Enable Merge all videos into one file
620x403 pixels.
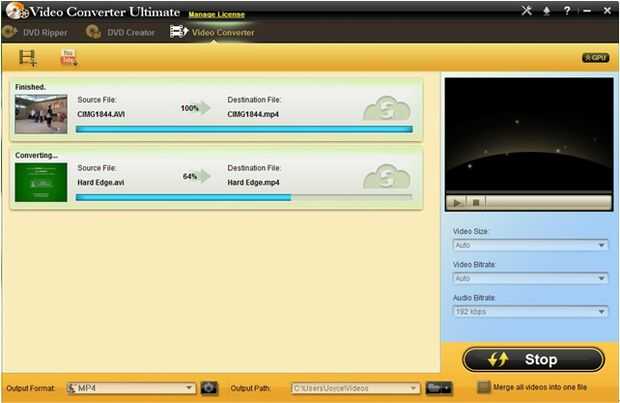click(484, 387)
